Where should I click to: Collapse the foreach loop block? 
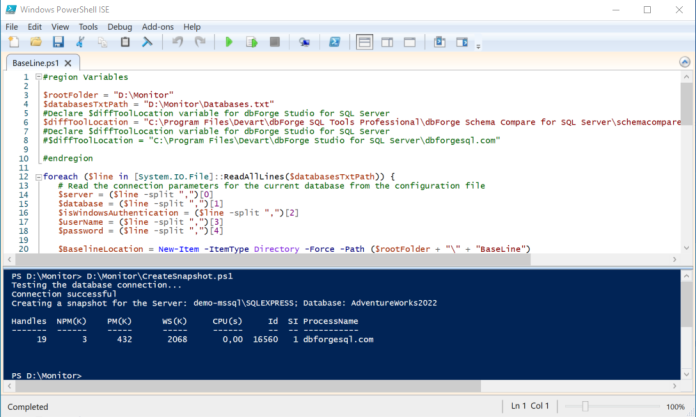click(x=39, y=177)
